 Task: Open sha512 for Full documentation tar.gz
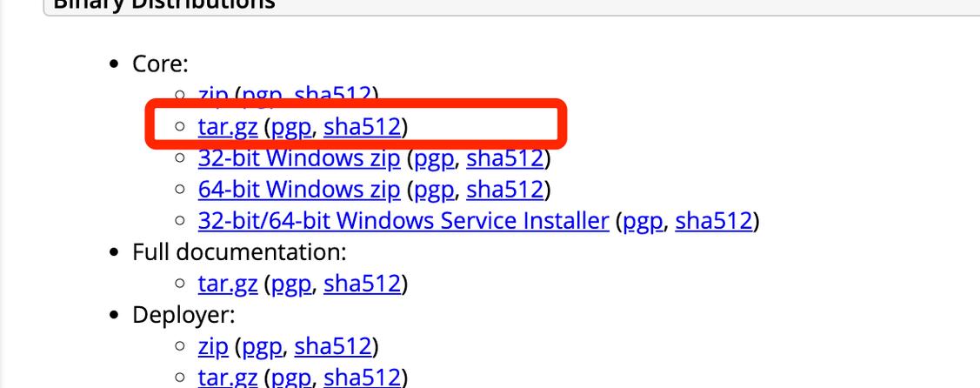362,284
